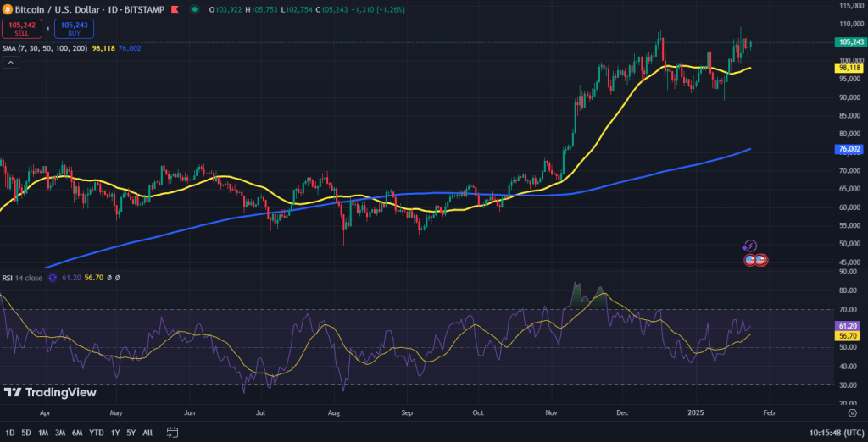Image resolution: width=868 pixels, height=442 pixels.
Task: Click the SMA (7, 30, 50, 100, 200) legend
Action: (45, 48)
